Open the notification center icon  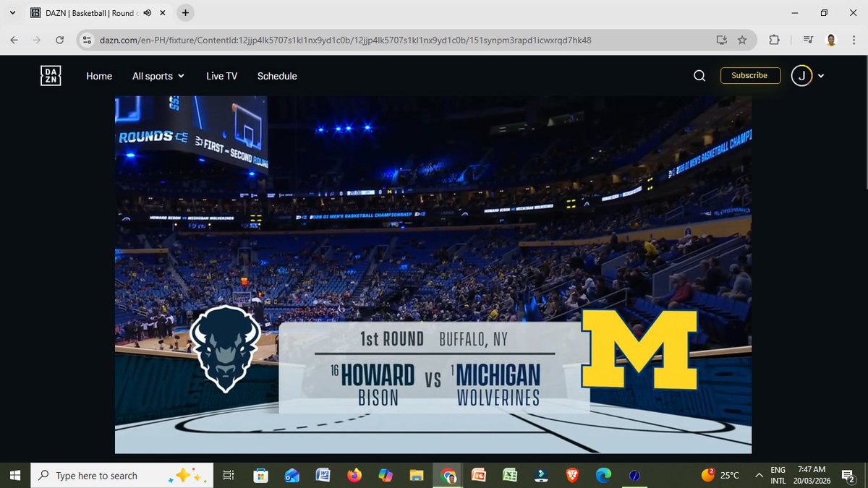coord(848,475)
